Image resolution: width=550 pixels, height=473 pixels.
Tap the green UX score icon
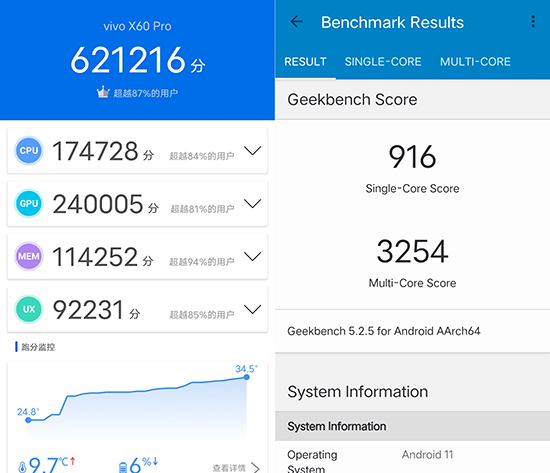click(x=29, y=309)
